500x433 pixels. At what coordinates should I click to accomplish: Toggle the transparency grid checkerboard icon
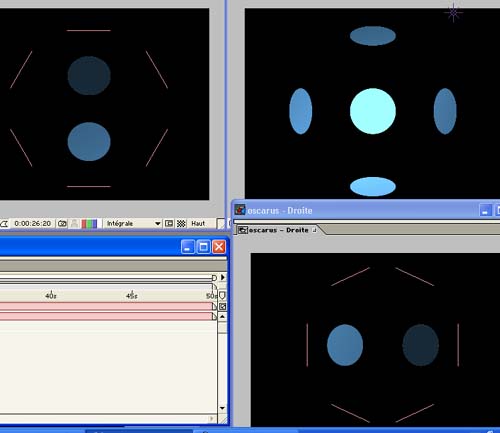(x=181, y=223)
